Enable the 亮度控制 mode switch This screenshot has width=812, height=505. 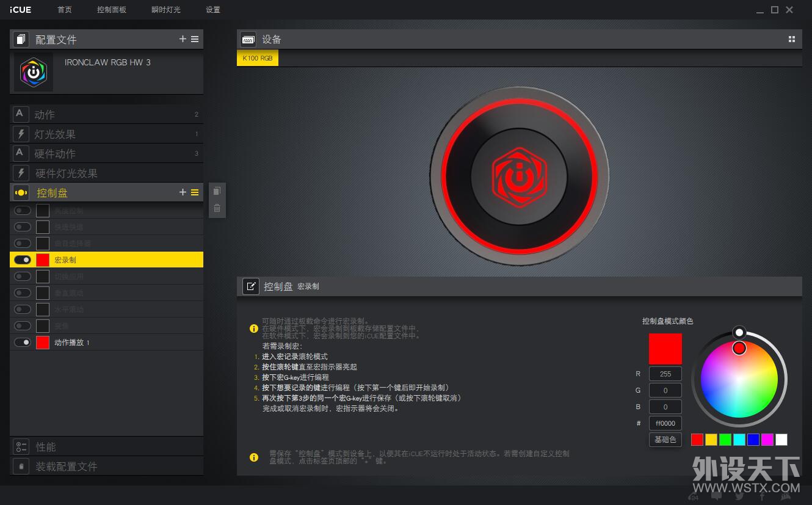pyautogui.click(x=23, y=210)
